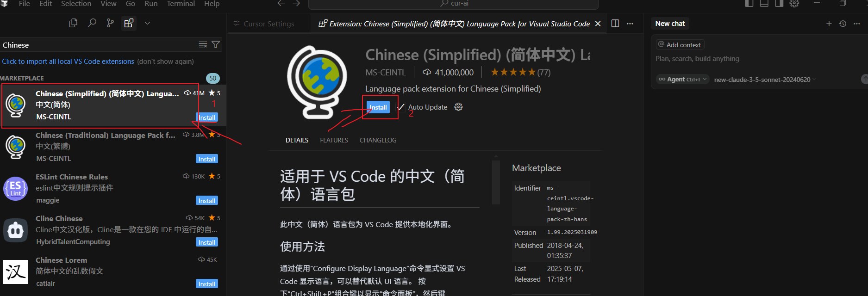
Task: Click the large globe extension logo
Action: 317,82
